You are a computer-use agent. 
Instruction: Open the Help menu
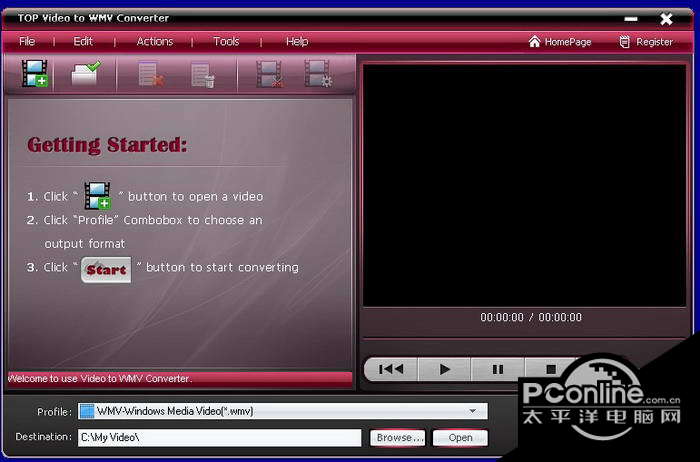click(297, 42)
